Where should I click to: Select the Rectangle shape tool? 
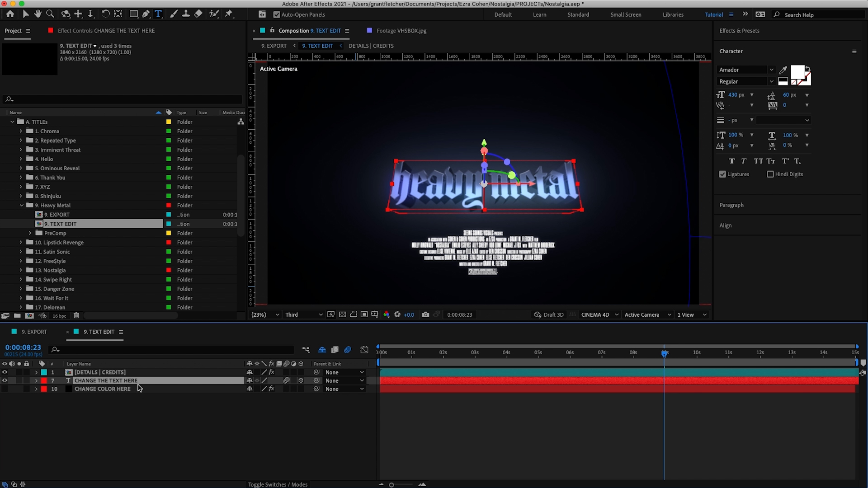134,14
